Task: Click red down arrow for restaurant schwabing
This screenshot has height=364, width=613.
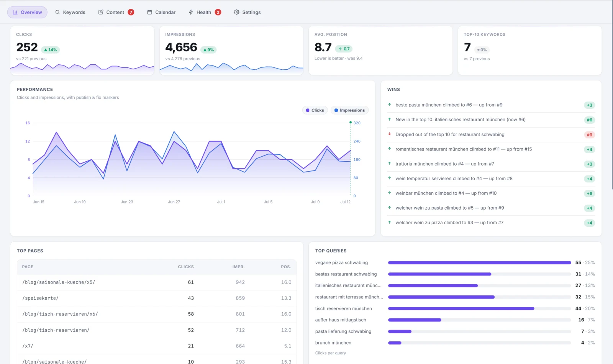Action: coord(390,134)
